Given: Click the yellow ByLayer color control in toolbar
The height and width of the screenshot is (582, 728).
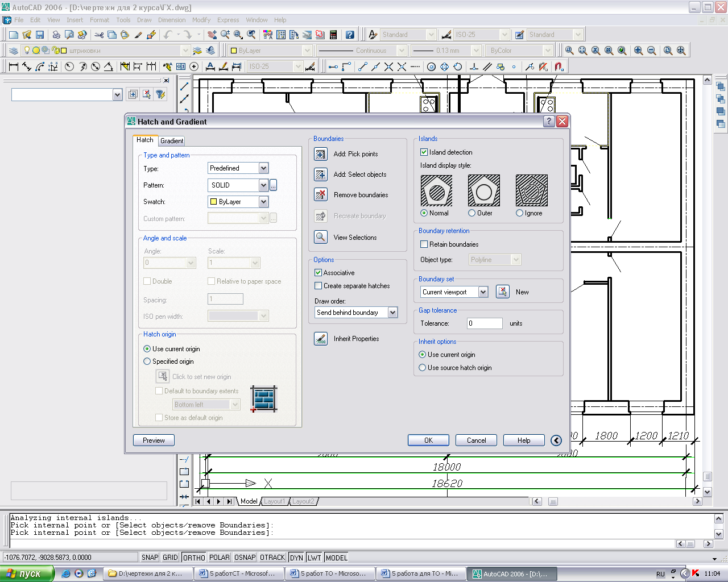Looking at the screenshot, I should tap(269, 51).
